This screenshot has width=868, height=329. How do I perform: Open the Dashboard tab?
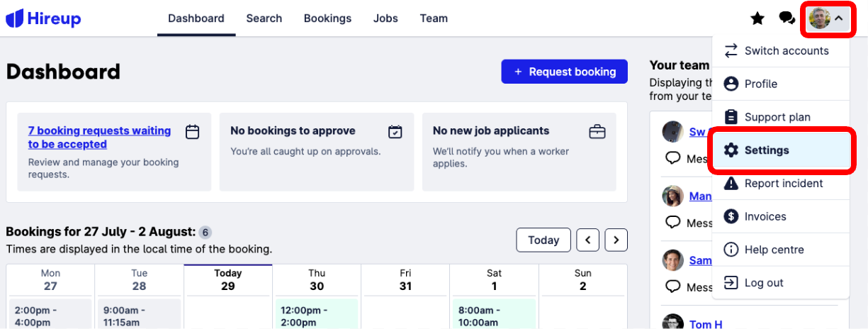[196, 18]
